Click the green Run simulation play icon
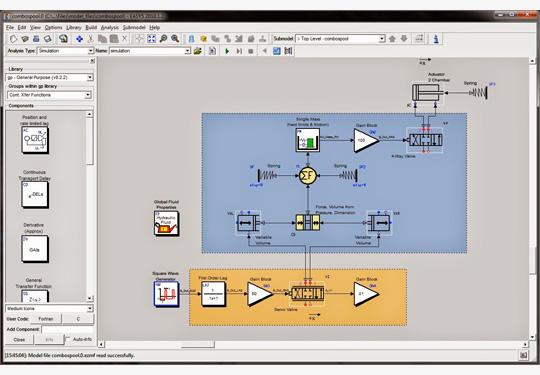The width and height of the screenshot is (540, 375). coord(227,51)
